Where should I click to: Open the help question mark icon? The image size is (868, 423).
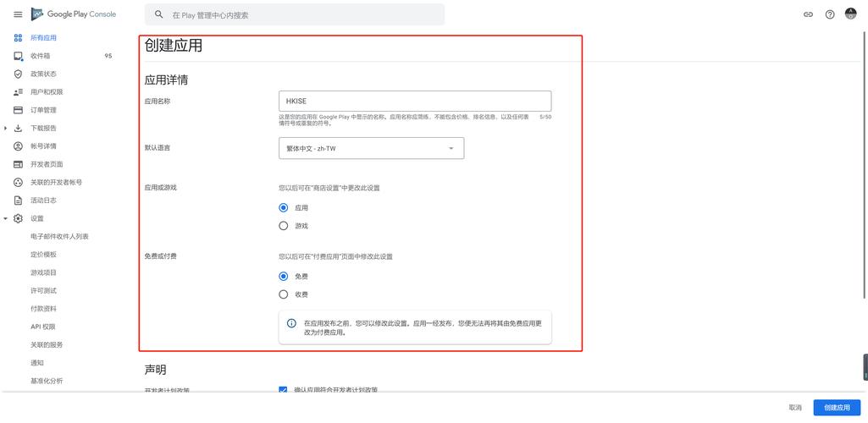coord(830,15)
